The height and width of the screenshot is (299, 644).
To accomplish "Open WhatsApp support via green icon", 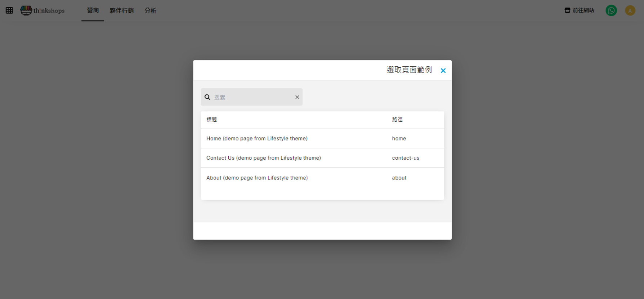I will (611, 10).
